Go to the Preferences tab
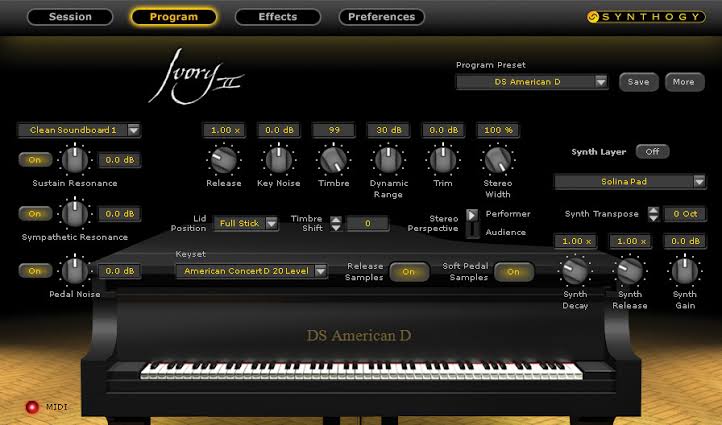 (x=381, y=17)
